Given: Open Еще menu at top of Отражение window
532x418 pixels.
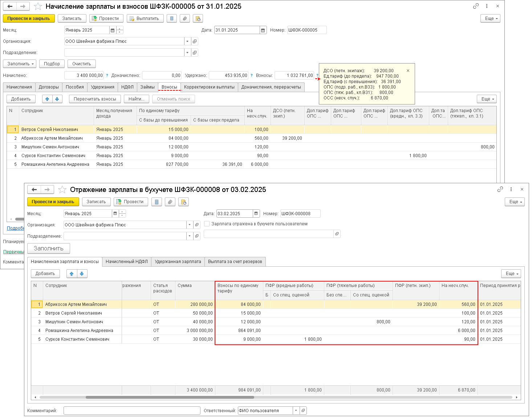Looking at the screenshot, I should [515, 202].
